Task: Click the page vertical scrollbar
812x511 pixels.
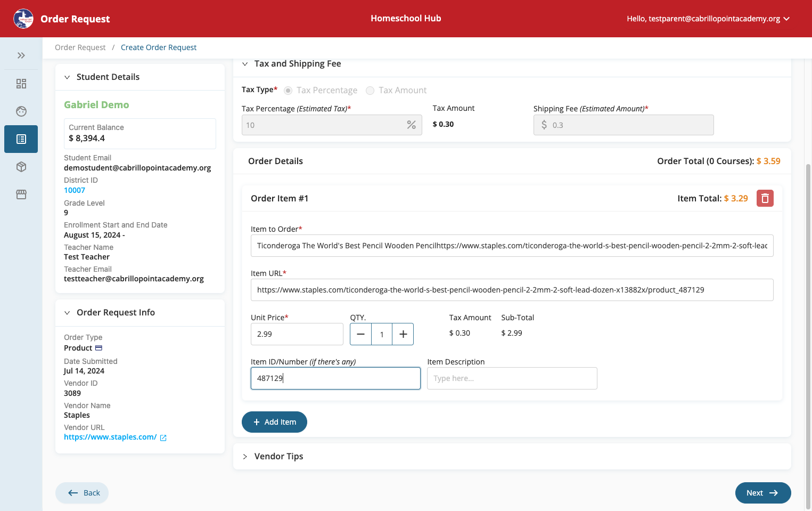Action: point(809,336)
